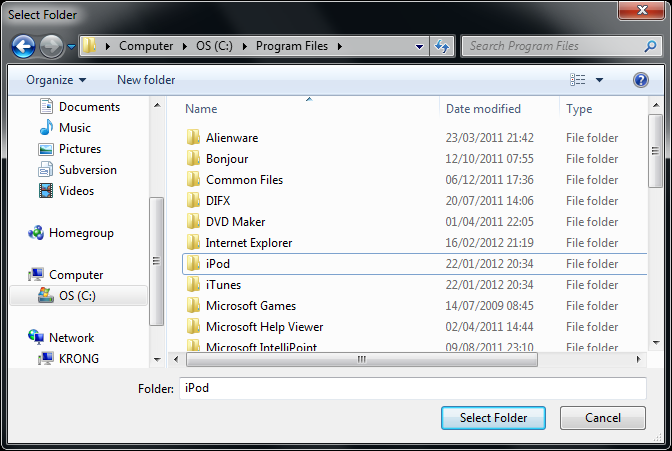Select the iPod folder icon
The height and width of the screenshot is (451, 672).
click(x=193, y=263)
